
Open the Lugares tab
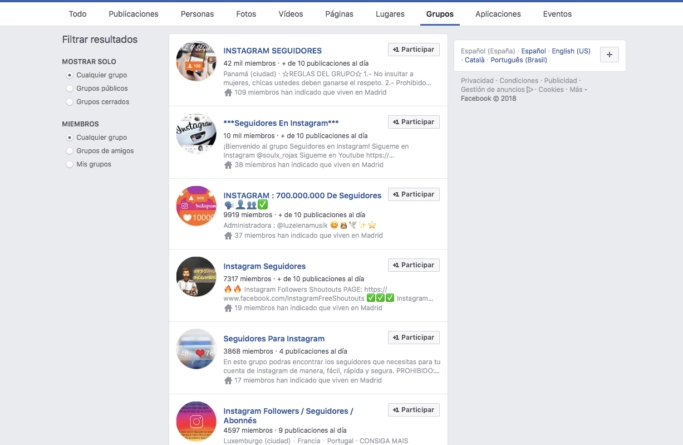[390, 14]
